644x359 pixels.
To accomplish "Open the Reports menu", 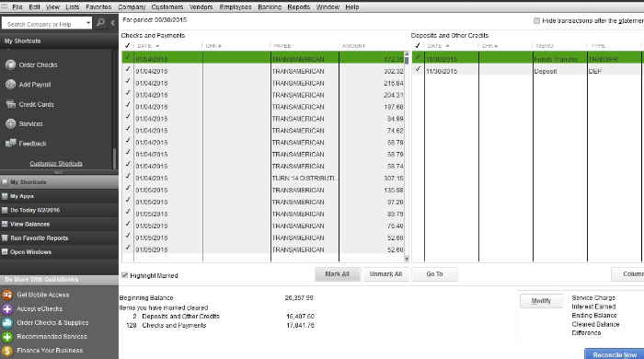I will (299, 7).
